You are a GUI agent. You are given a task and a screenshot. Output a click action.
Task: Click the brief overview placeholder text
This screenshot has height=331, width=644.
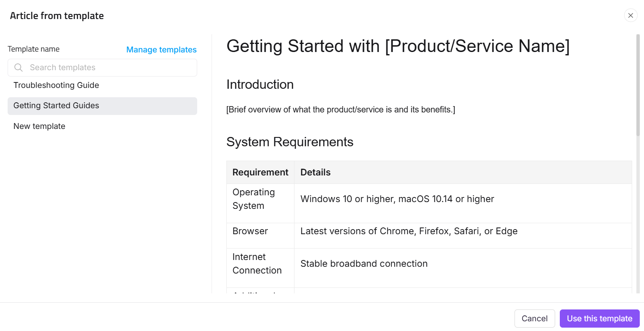341,109
